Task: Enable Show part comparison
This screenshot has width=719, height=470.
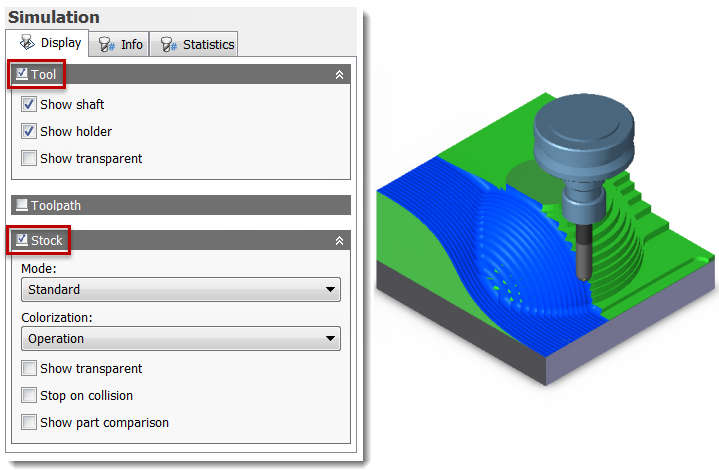Action: point(28,422)
